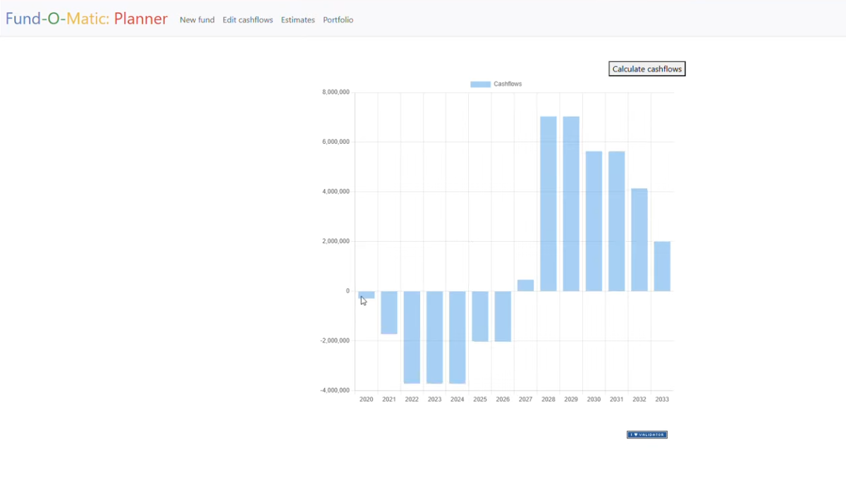This screenshot has width=846, height=504.
Task: Click the 2030 cashflow bar
Action: (594, 221)
